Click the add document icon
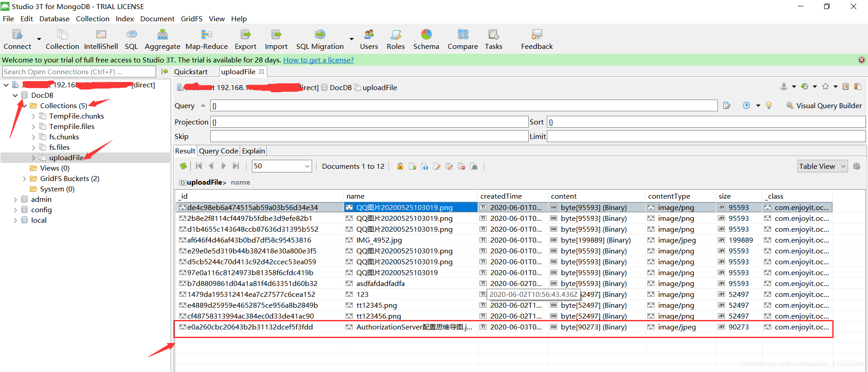The width and height of the screenshot is (868, 372). (413, 166)
